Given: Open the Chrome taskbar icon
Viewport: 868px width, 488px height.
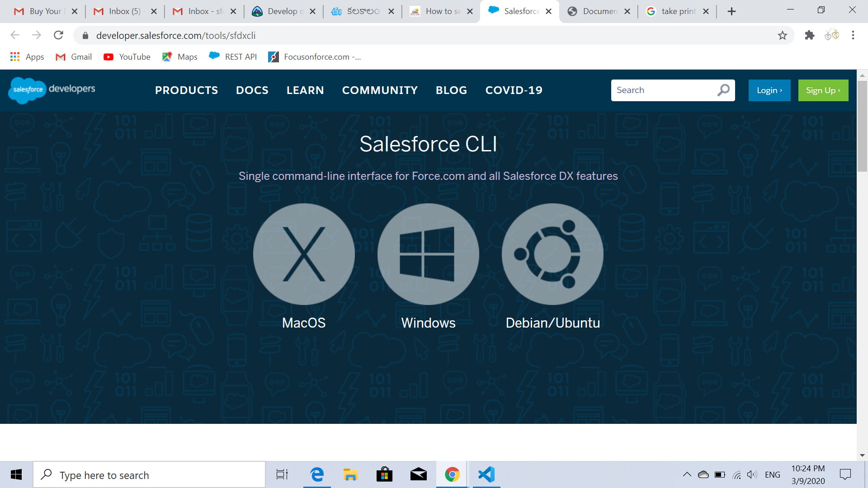Looking at the screenshot, I should pos(452,474).
